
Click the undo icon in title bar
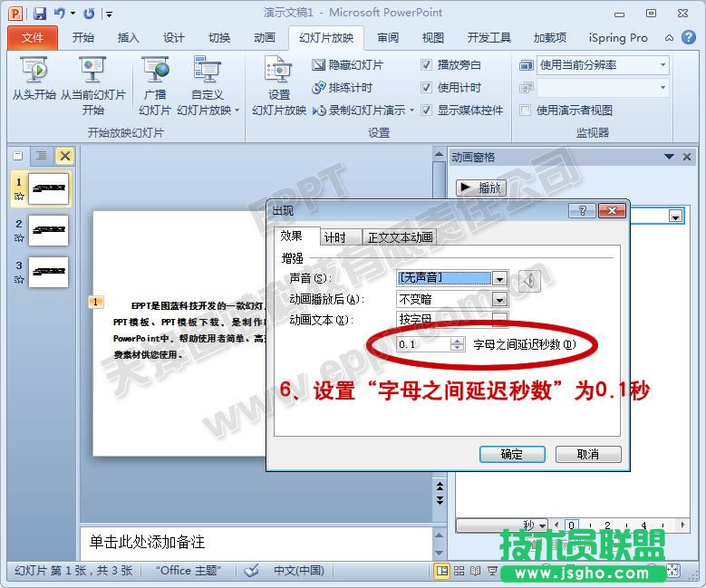coord(59,14)
